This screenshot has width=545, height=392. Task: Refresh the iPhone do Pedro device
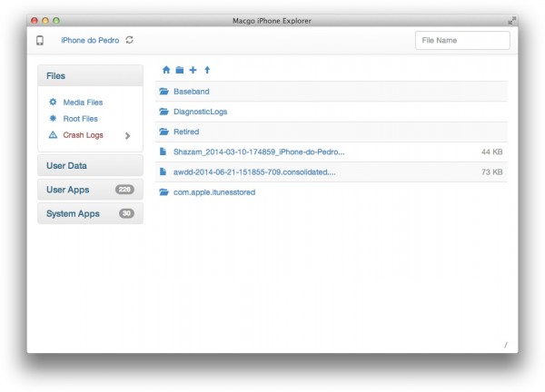tap(130, 40)
